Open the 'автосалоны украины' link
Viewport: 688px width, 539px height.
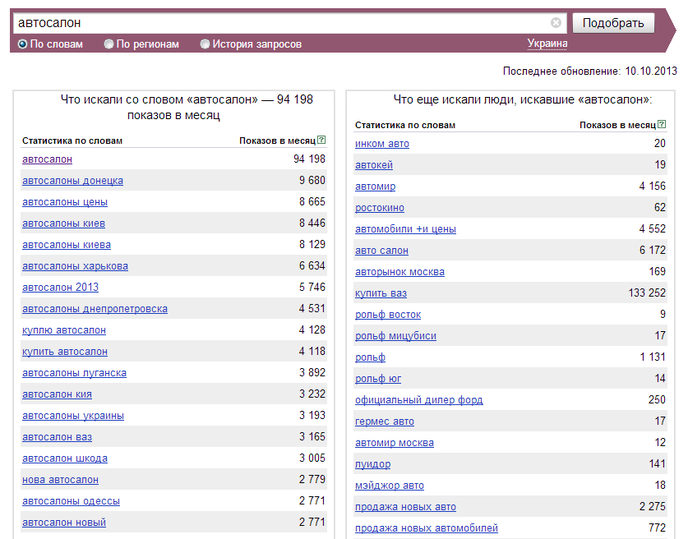(73, 416)
